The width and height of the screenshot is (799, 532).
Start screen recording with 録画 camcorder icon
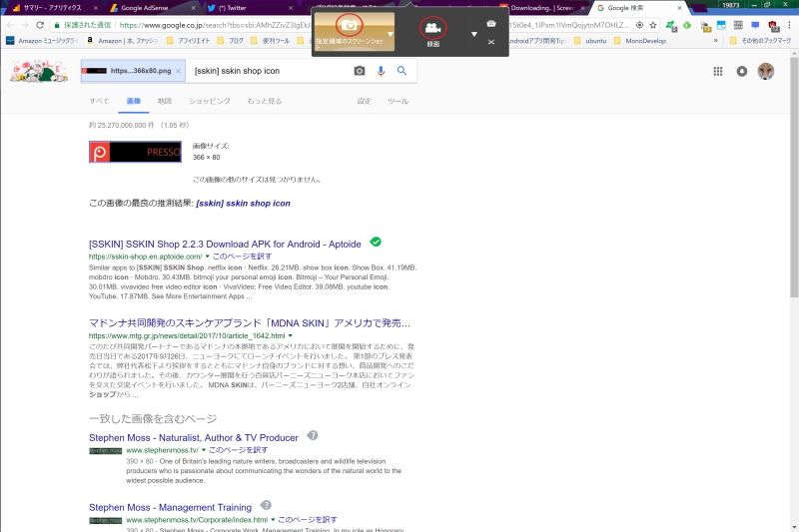433,28
